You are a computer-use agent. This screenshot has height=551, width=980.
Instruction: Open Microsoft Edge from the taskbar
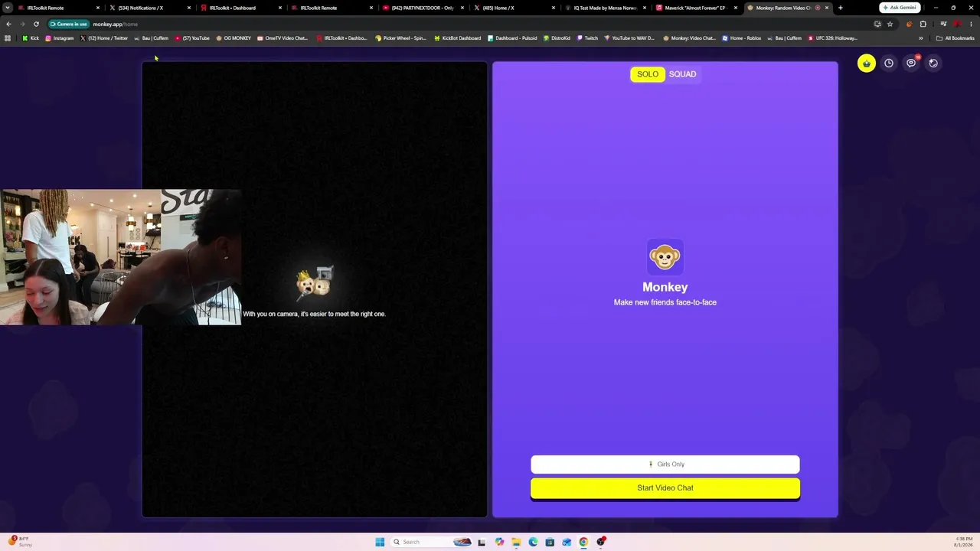(x=533, y=542)
